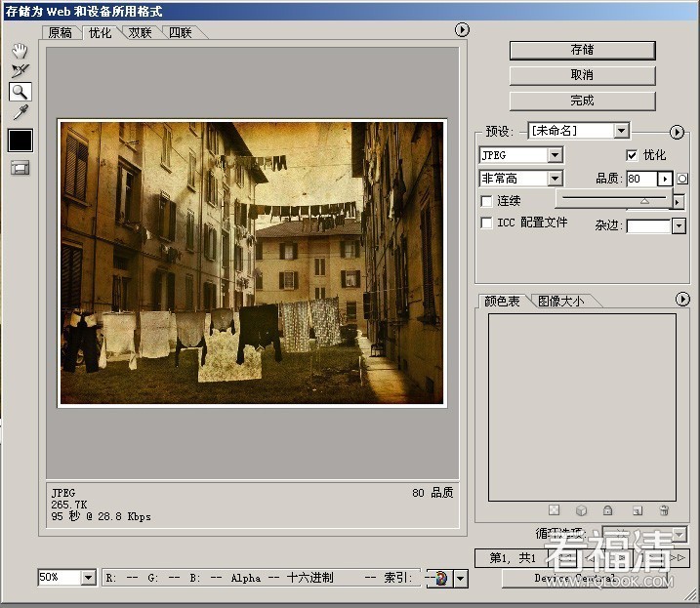
Task: Click the quality mask channel button
Action: click(x=682, y=179)
